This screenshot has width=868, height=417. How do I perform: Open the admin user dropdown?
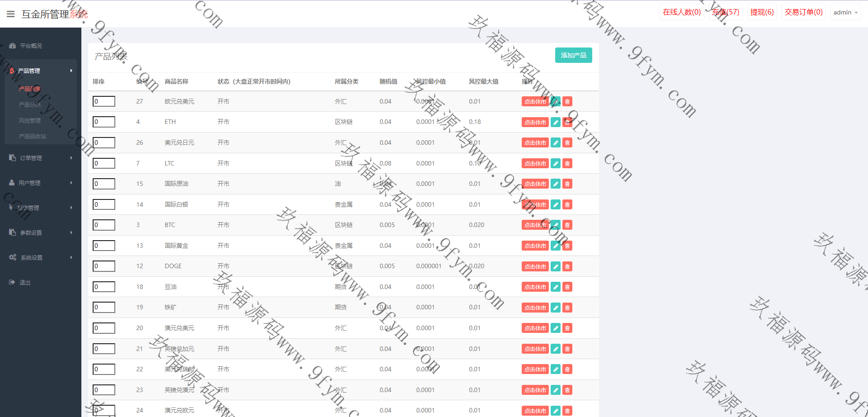[845, 12]
